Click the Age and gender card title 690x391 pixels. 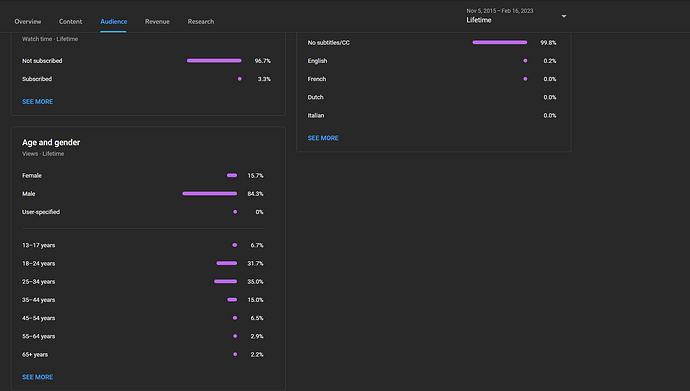[51, 143]
